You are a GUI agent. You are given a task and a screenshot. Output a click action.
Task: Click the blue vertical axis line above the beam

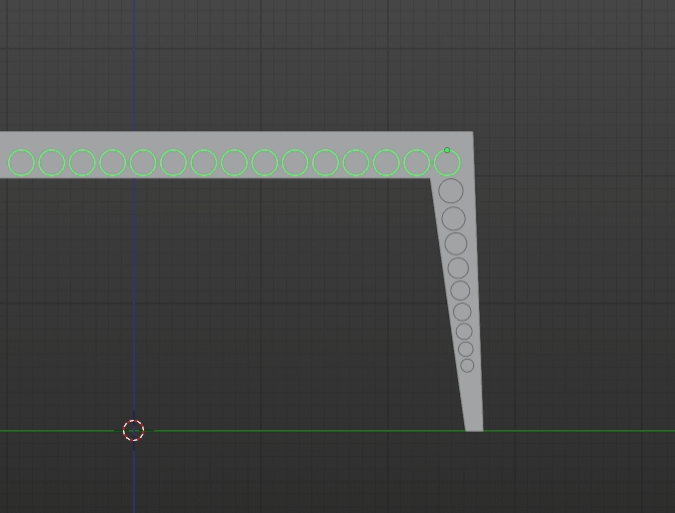click(133, 60)
